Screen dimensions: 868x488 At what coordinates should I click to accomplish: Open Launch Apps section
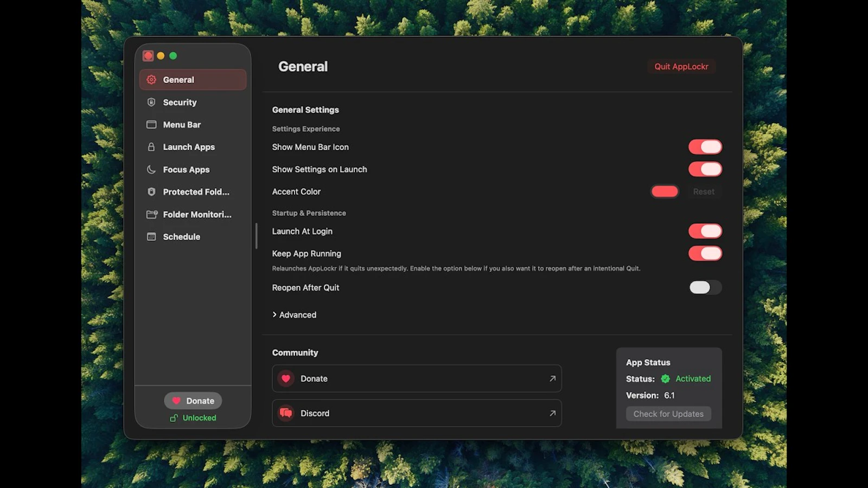click(193, 147)
